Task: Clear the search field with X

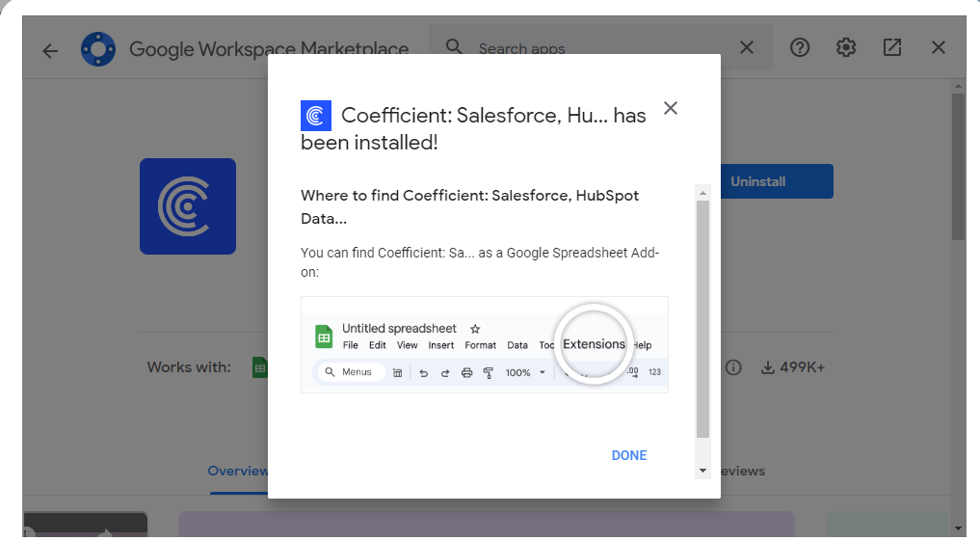Action: (x=746, y=47)
